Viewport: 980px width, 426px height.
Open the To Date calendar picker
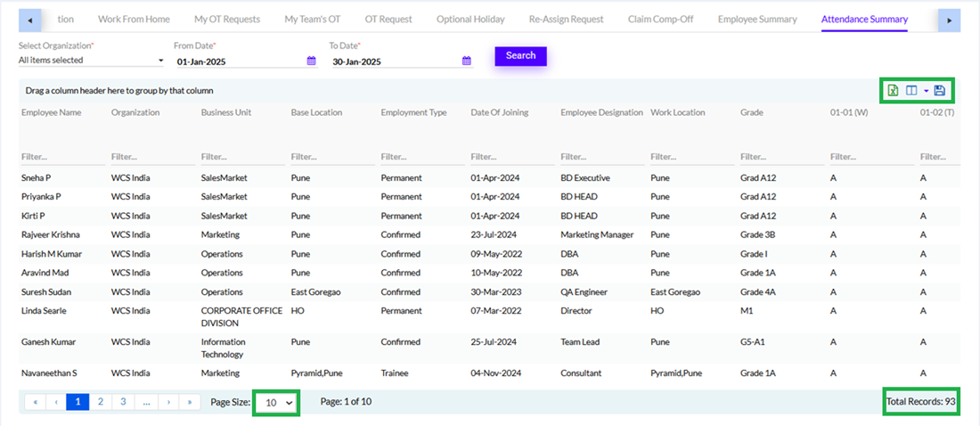click(x=467, y=61)
